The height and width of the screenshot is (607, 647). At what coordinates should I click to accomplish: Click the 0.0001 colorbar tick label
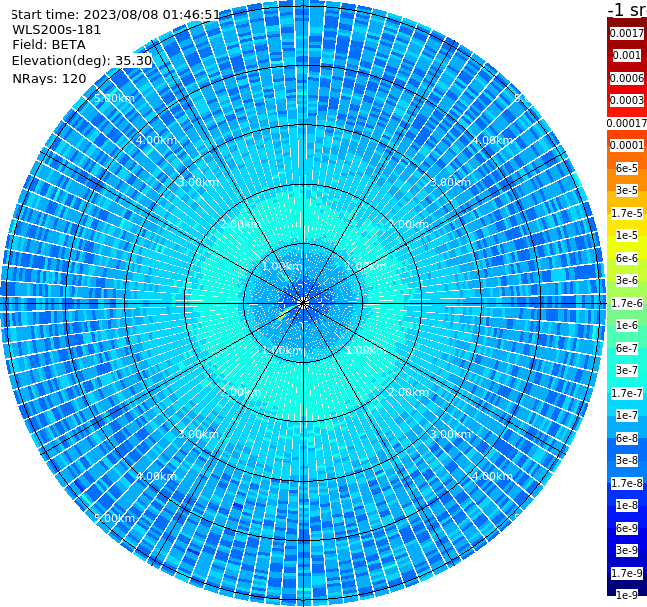click(627, 145)
